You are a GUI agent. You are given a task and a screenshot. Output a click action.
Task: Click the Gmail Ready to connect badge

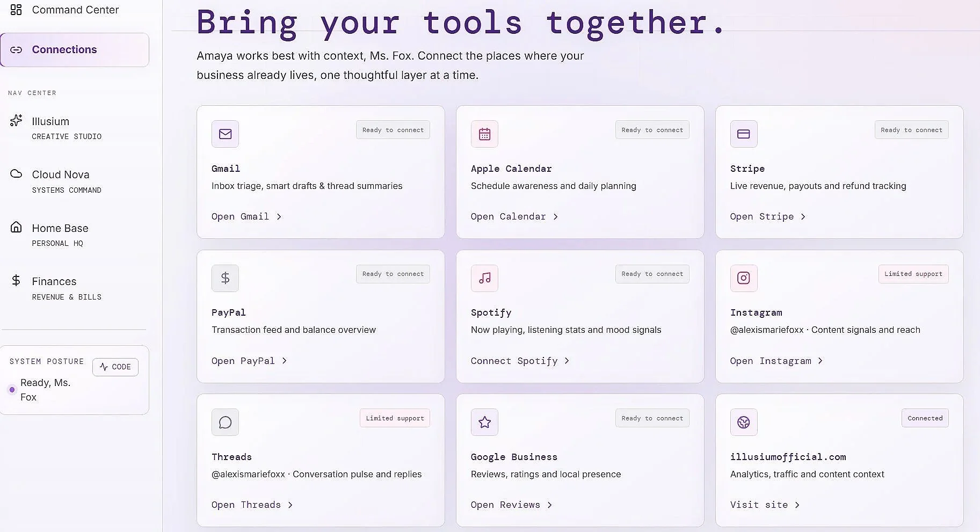[x=393, y=130]
